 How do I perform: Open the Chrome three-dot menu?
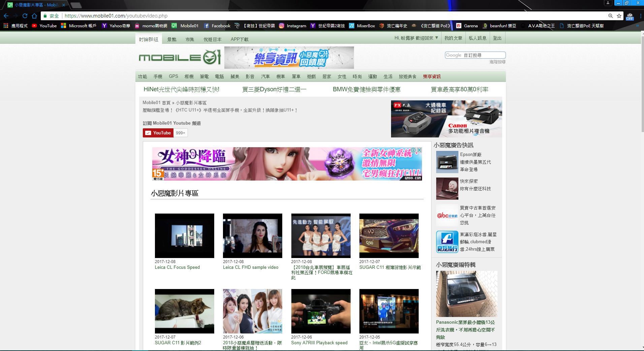(640, 16)
